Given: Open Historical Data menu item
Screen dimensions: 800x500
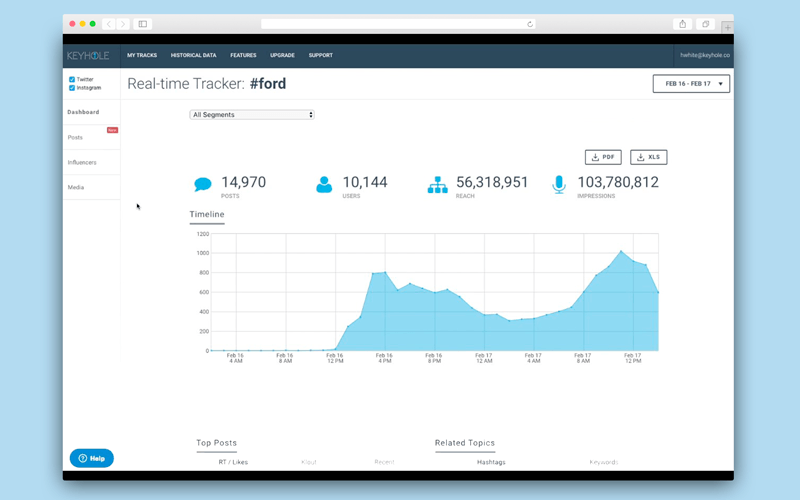Looking at the screenshot, I should pyautogui.click(x=193, y=55).
